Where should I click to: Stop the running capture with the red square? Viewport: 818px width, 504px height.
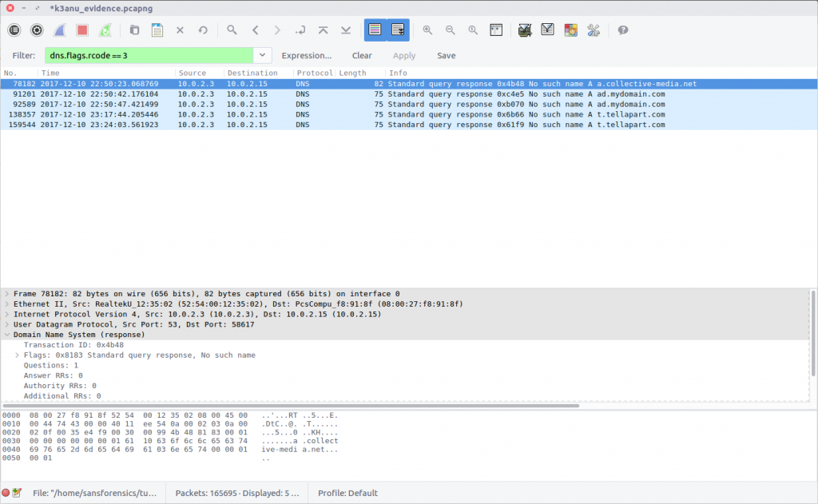tap(82, 30)
